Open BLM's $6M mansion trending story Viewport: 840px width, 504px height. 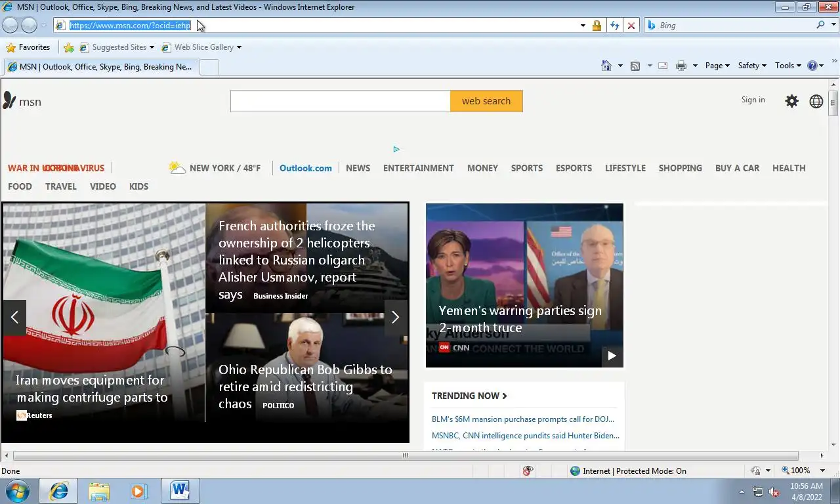[523, 419]
